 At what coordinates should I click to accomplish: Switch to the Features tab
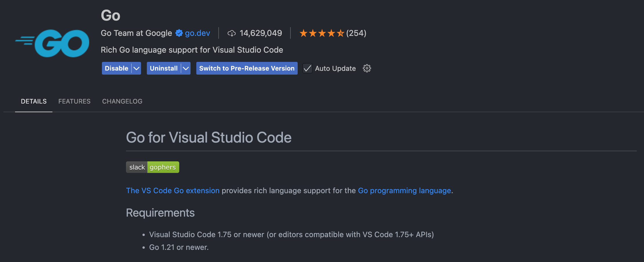pyautogui.click(x=74, y=102)
